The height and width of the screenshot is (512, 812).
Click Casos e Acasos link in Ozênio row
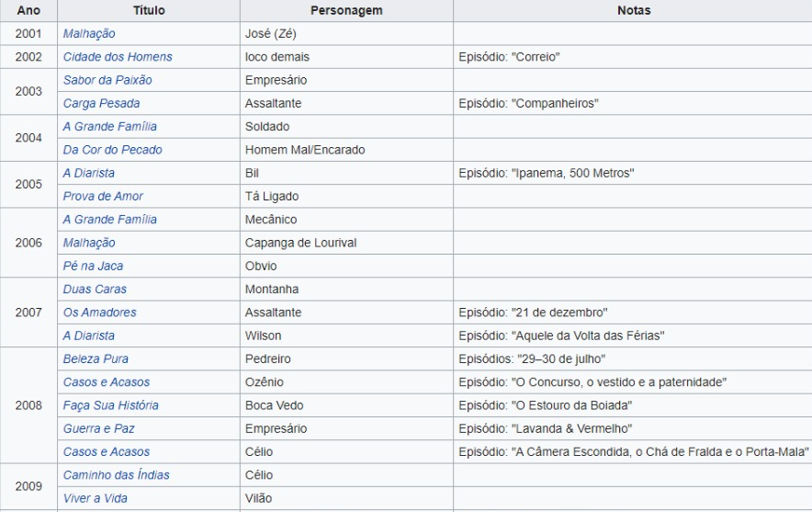click(106, 382)
